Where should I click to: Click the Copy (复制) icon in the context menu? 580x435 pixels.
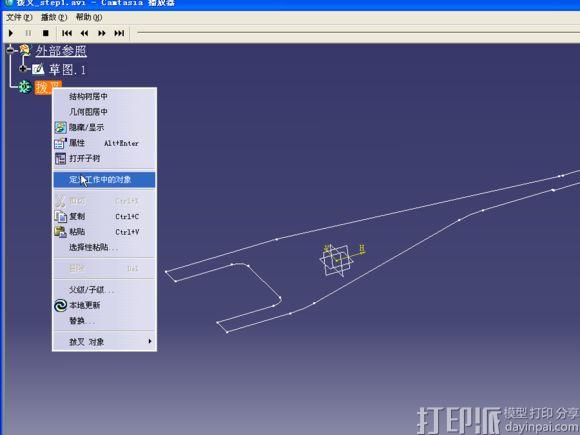coord(60,216)
